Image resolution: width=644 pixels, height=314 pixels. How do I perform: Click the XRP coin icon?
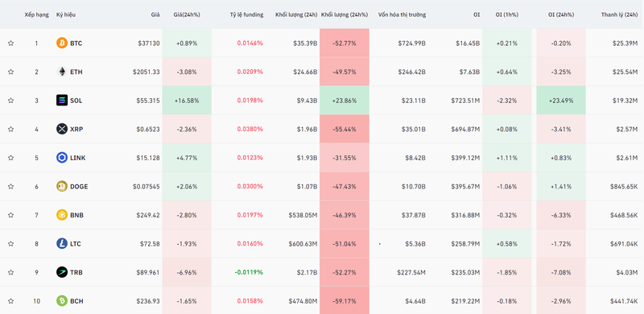[62, 129]
